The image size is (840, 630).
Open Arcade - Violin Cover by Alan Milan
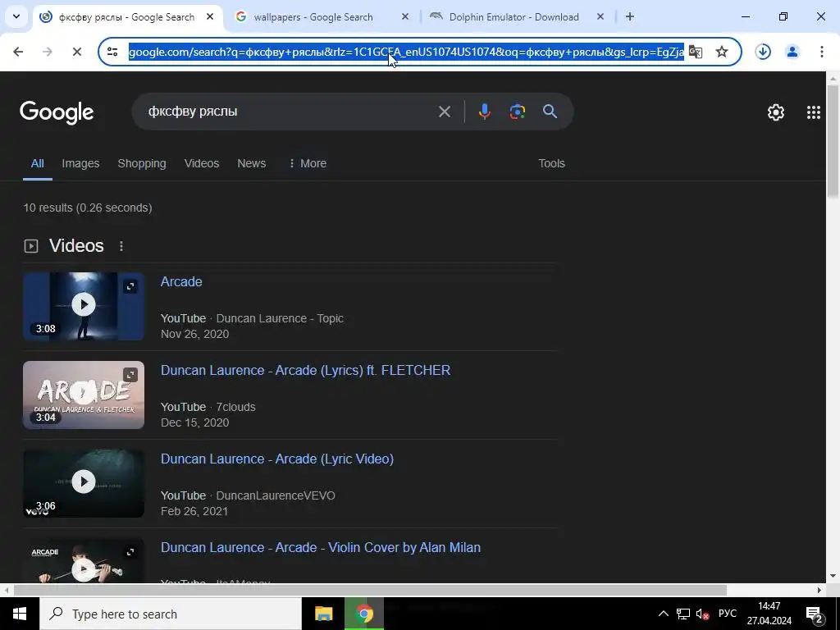pos(321,547)
